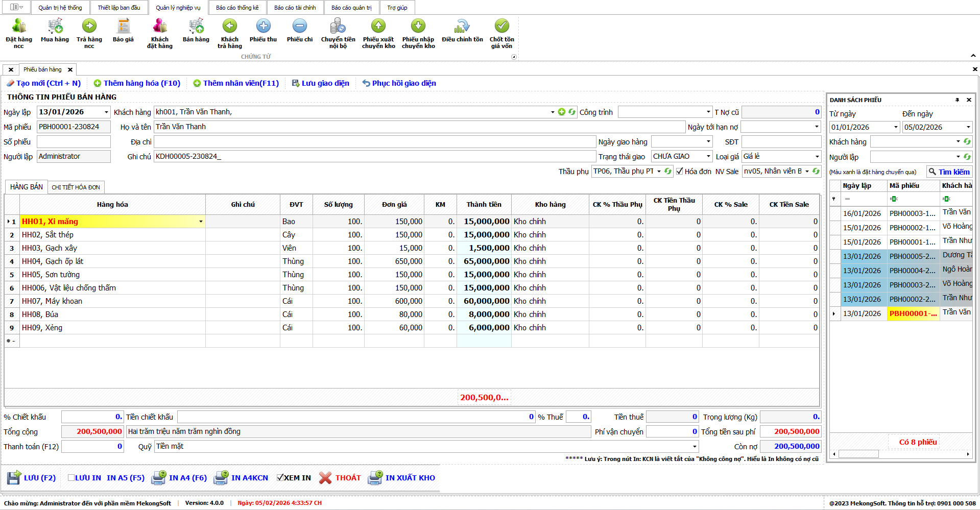Click the THOÁT exit button
This screenshot has height=510, width=980.
pyautogui.click(x=340, y=478)
